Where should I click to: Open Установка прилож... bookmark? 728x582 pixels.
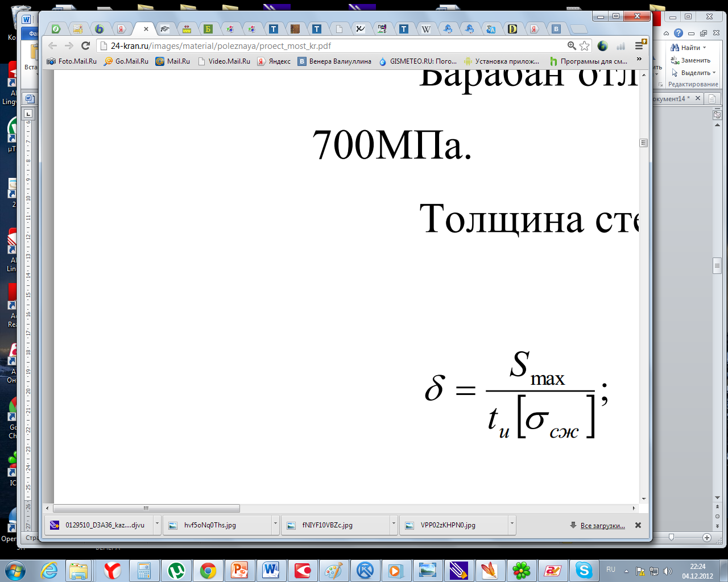pyautogui.click(x=502, y=61)
